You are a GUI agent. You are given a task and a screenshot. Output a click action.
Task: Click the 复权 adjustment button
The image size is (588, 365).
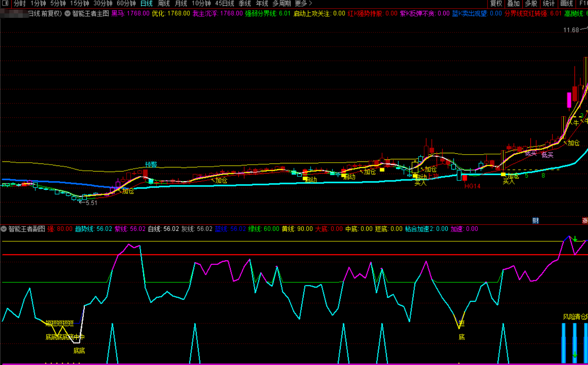tap(496, 3)
